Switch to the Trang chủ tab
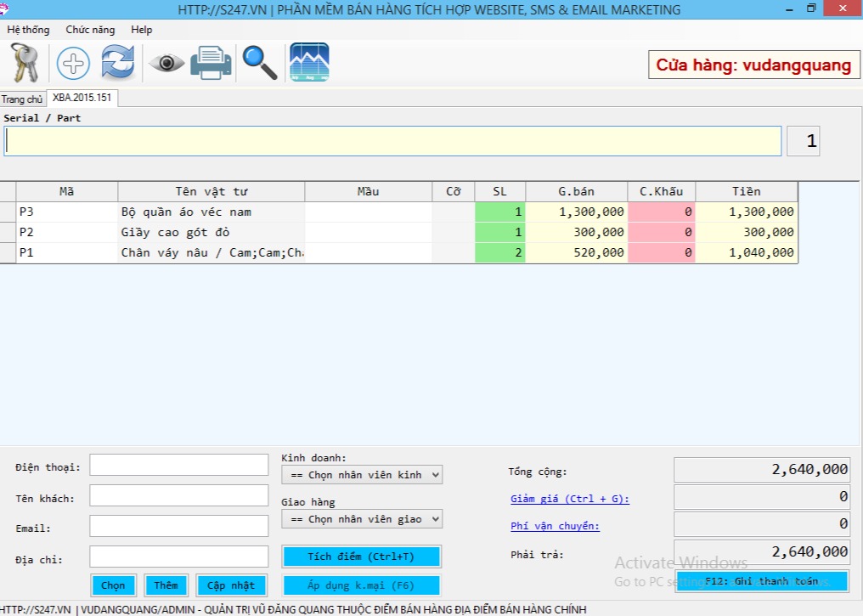This screenshot has width=863, height=616. [22, 99]
